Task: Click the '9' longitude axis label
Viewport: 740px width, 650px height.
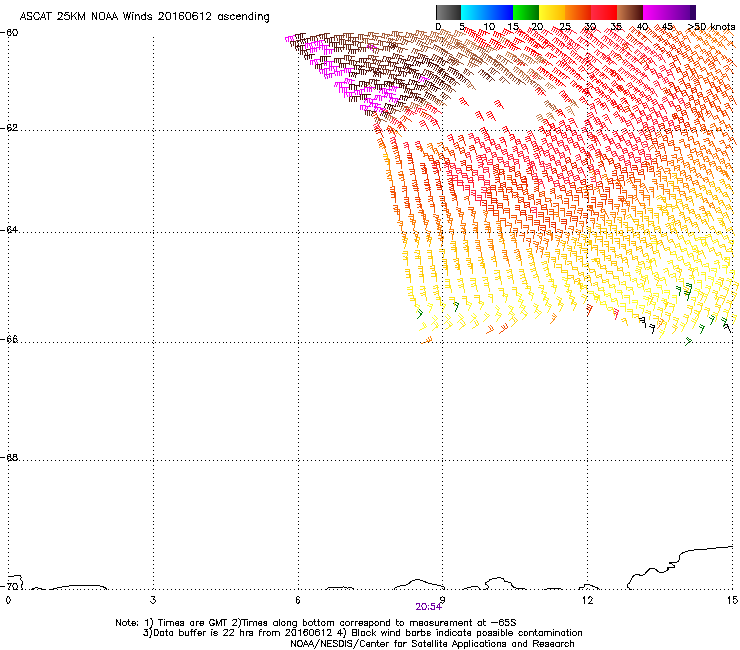Action: click(443, 600)
